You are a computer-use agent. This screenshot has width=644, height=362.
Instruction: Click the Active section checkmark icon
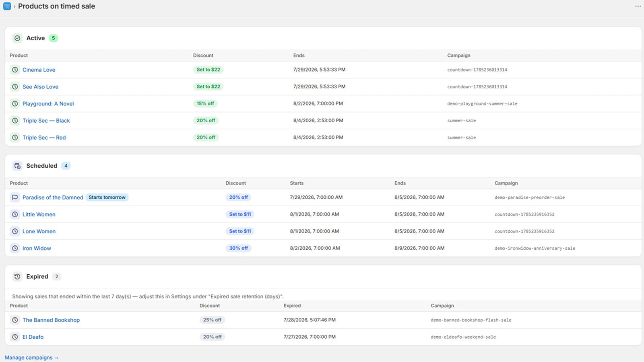[17, 38]
